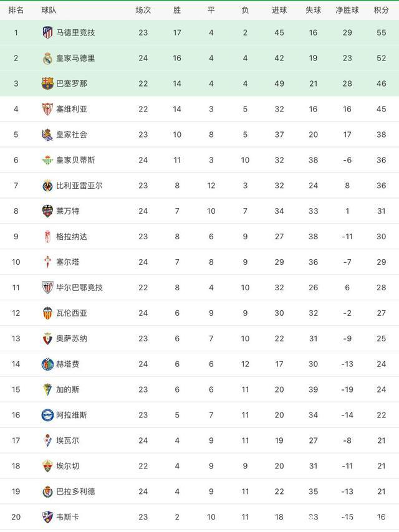
Task: Open team 阿拉维斯
Action: pyautogui.click(x=72, y=416)
